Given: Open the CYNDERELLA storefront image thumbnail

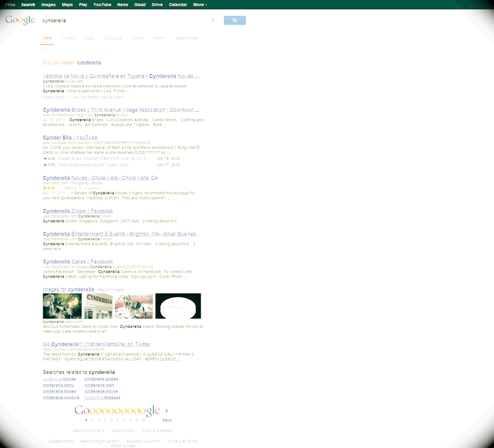Looking at the screenshot, I should [99, 306].
